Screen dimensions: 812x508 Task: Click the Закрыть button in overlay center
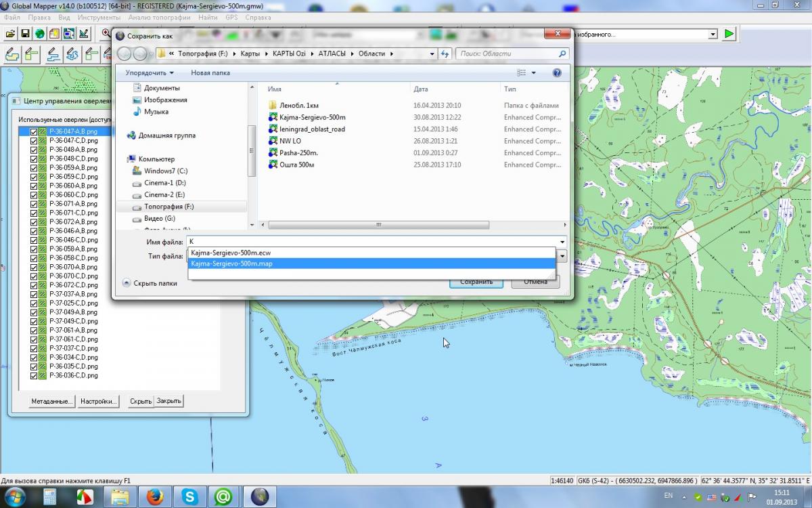point(169,401)
